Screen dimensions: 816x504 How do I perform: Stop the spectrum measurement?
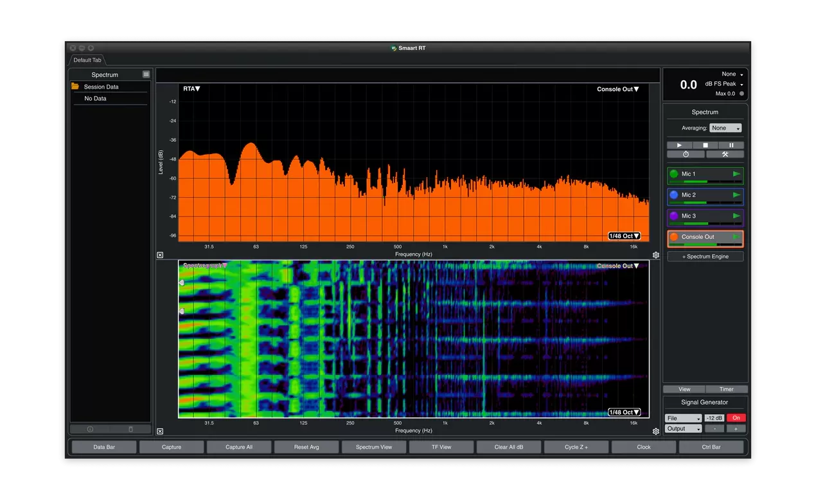pyautogui.click(x=705, y=145)
